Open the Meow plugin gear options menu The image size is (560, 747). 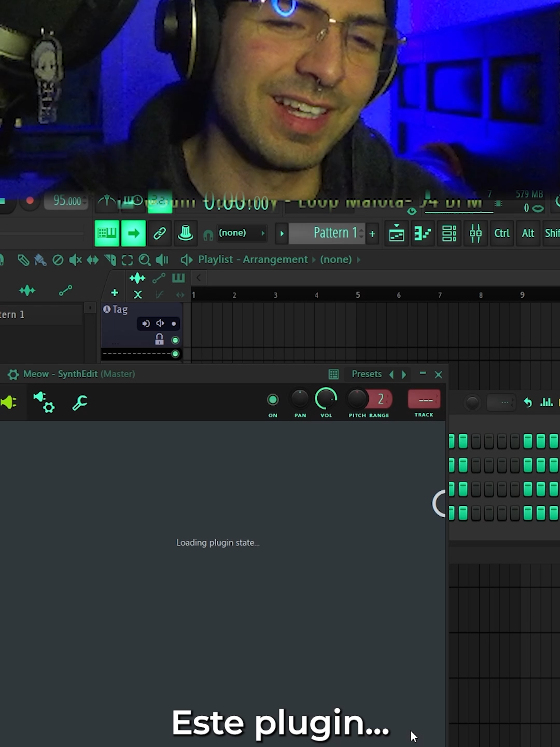[13, 374]
